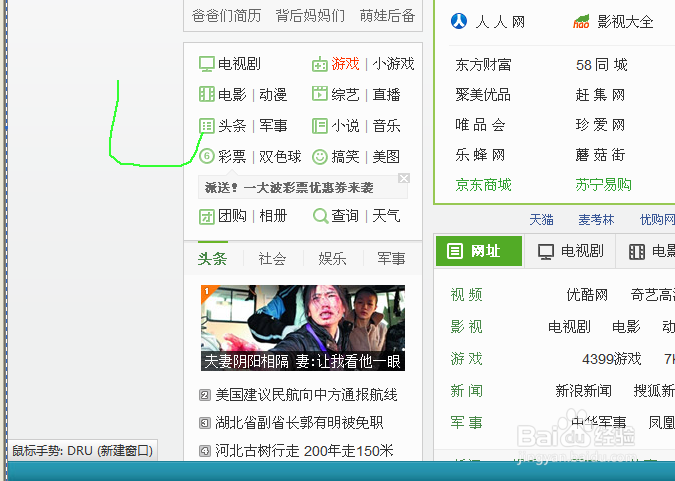This screenshot has width=675, height=481.
Task: Visit the 赶集网 site link
Action: pos(600,94)
